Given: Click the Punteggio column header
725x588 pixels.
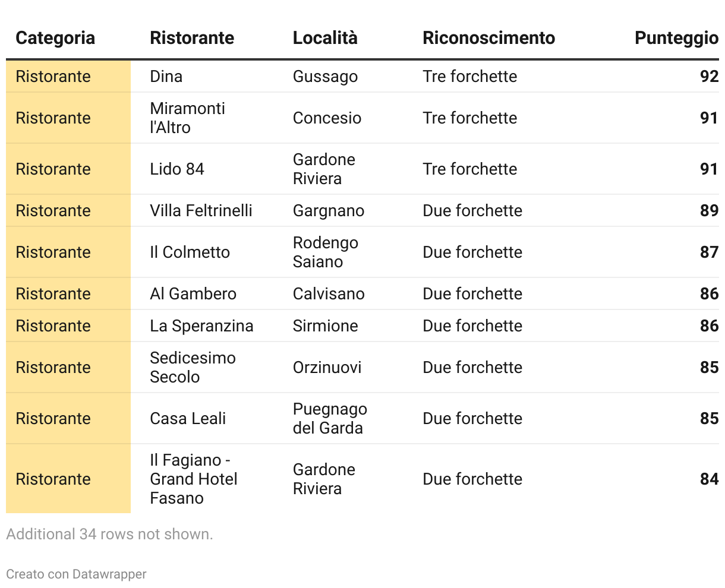Looking at the screenshot, I should 676,38.
